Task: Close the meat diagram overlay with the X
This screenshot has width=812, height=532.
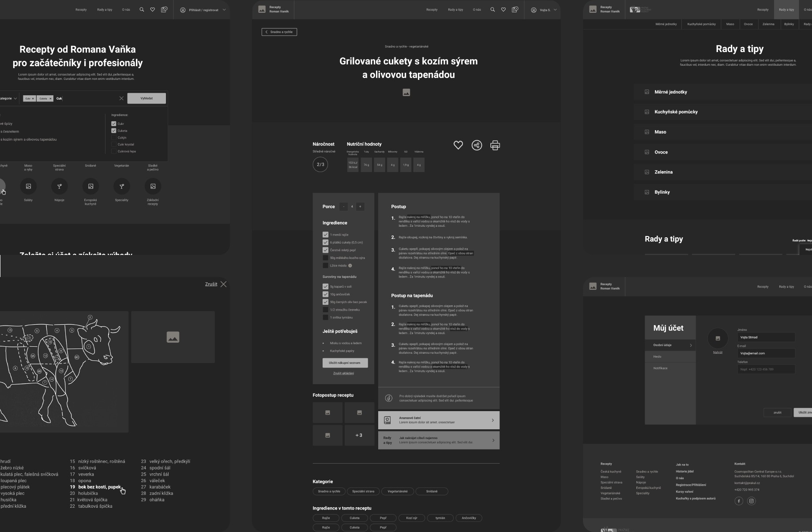Action: [224, 284]
